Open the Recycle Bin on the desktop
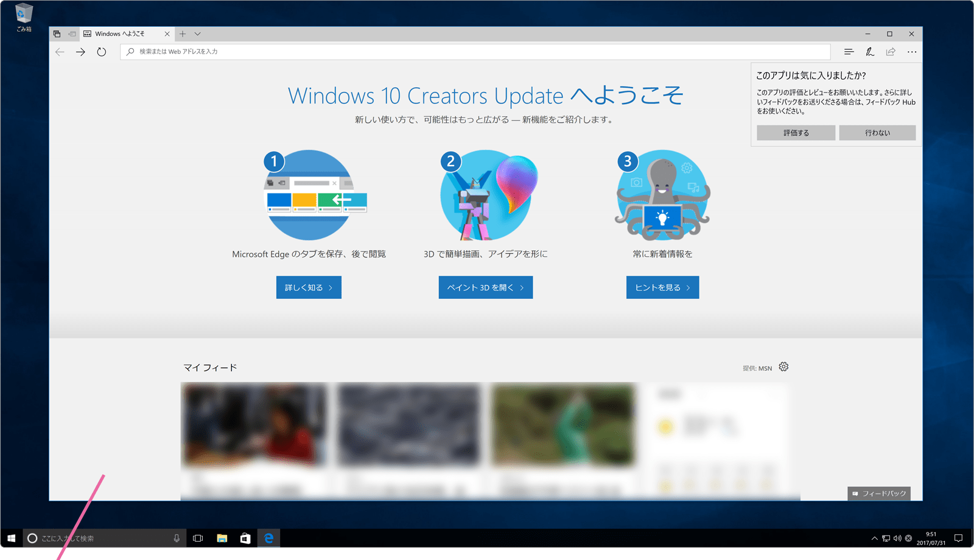Viewport: 974px width, 560px height. point(24,17)
